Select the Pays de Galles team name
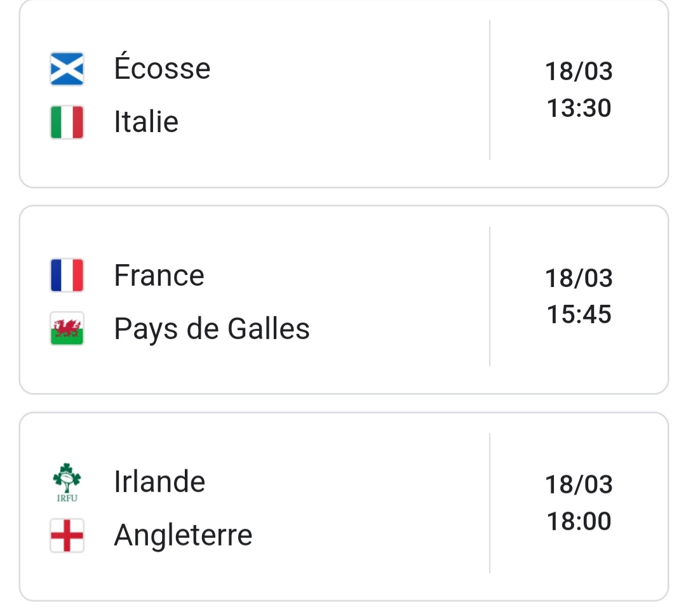 pos(212,330)
